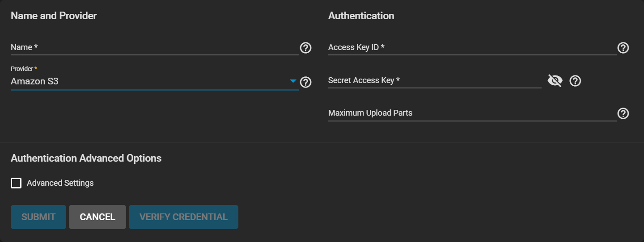This screenshot has height=242, width=644.
Task: Open the Amazon S3 provider selector
Action: click(148, 82)
